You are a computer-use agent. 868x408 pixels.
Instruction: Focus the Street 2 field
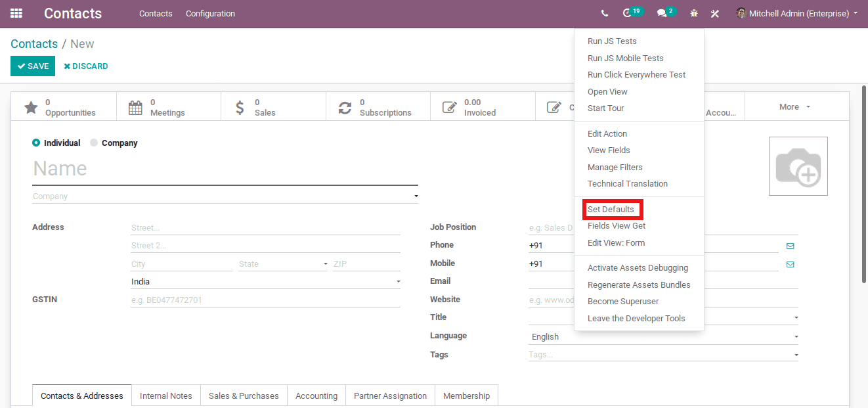(x=265, y=246)
